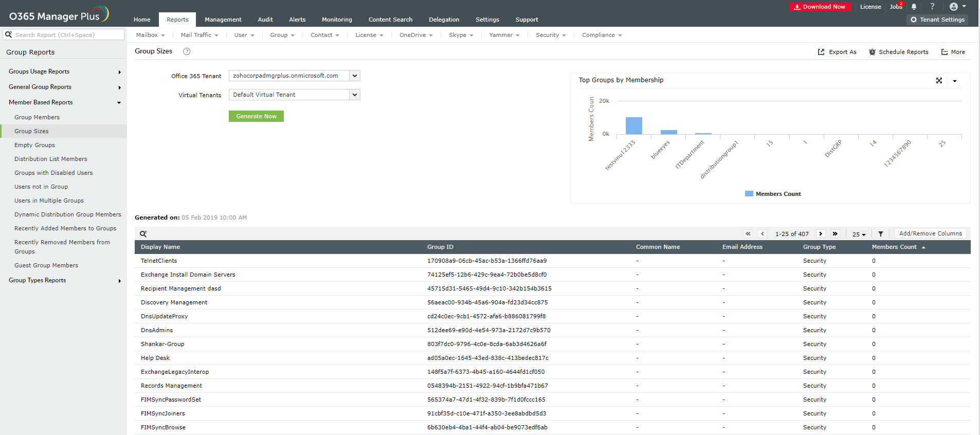Open the Empty Groups report
980x435 pixels.
[x=34, y=145]
